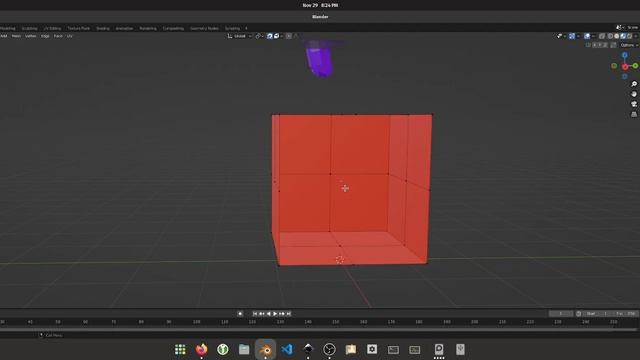Open the Edge menu

pyautogui.click(x=45, y=36)
